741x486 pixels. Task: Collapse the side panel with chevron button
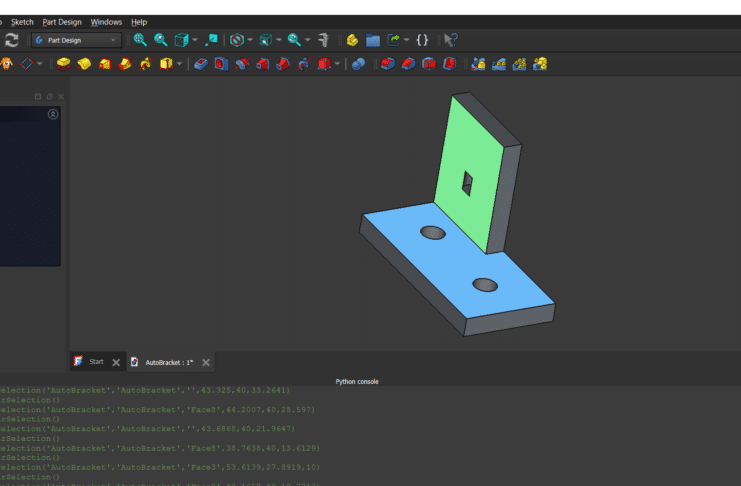pos(53,114)
